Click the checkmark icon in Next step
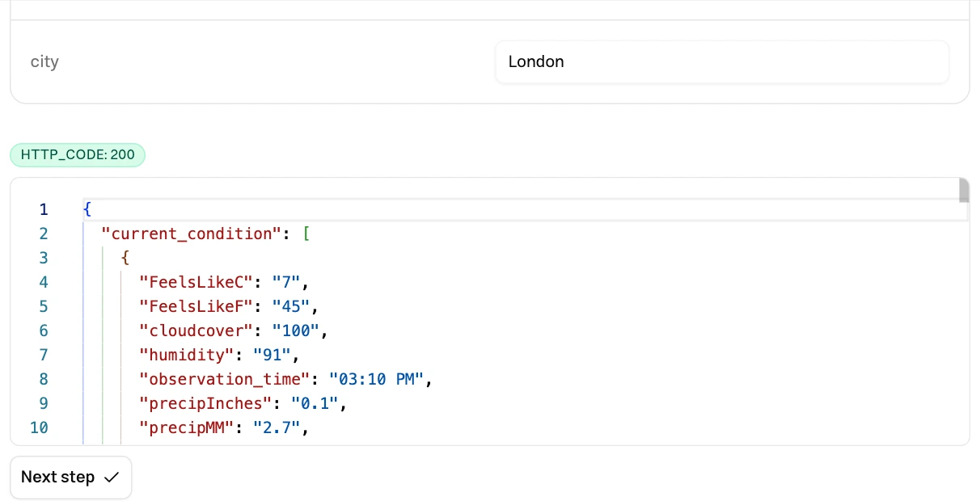The image size is (980, 501). coord(112,478)
